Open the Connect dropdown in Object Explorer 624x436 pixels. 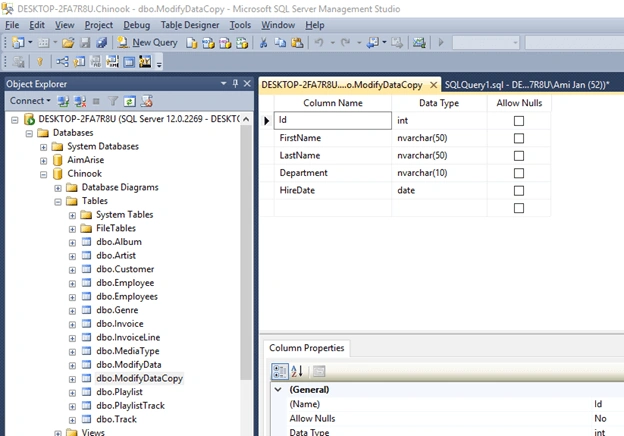[30, 101]
